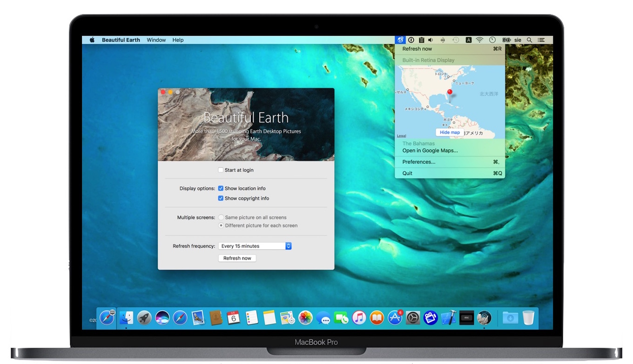
Task: Choose Preferences… in status menu
Action: pos(450,162)
